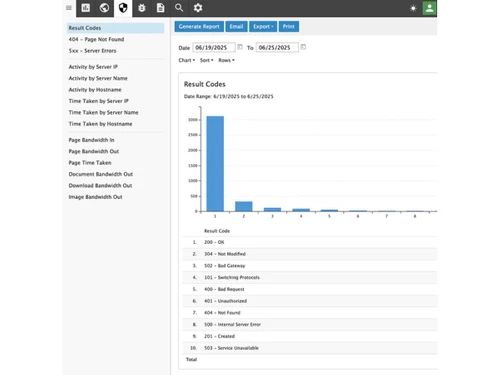Open the Export dropdown
Image resolution: width=500 pixels, height=375 pixels.
tap(263, 26)
